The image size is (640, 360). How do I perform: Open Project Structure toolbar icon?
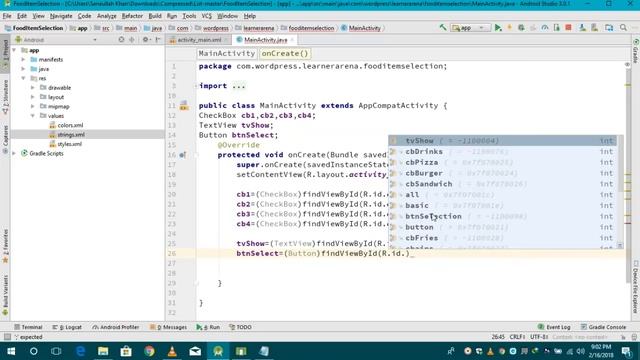click(x=609, y=28)
